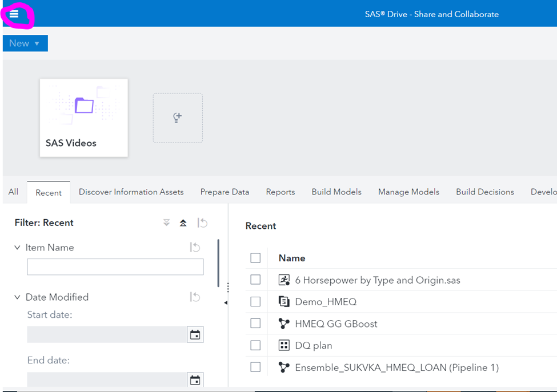
Task: Open the DQ plan item
Action: pyautogui.click(x=313, y=346)
